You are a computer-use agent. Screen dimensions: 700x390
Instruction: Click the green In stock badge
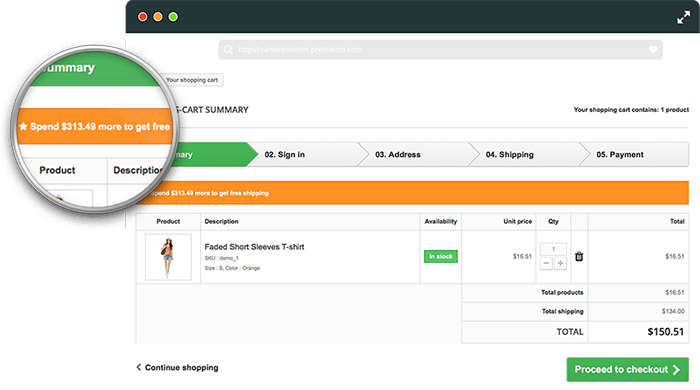pyautogui.click(x=441, y=257)
